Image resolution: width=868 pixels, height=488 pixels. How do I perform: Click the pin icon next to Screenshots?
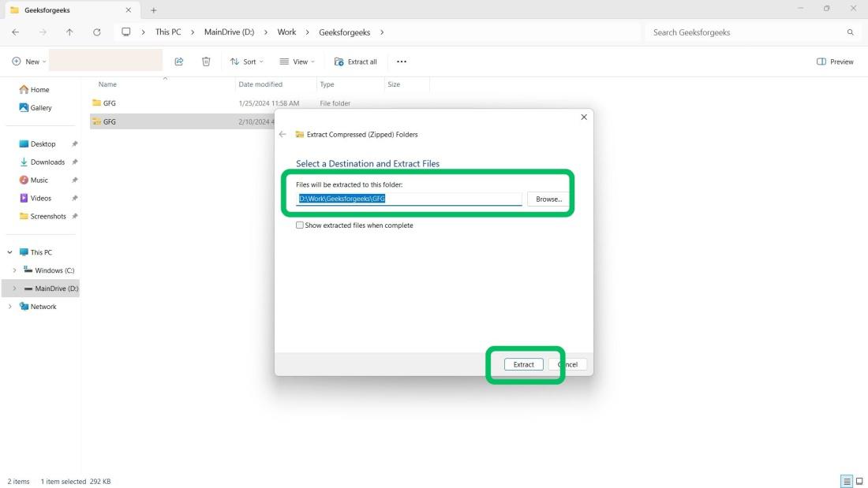click(75, 216)
